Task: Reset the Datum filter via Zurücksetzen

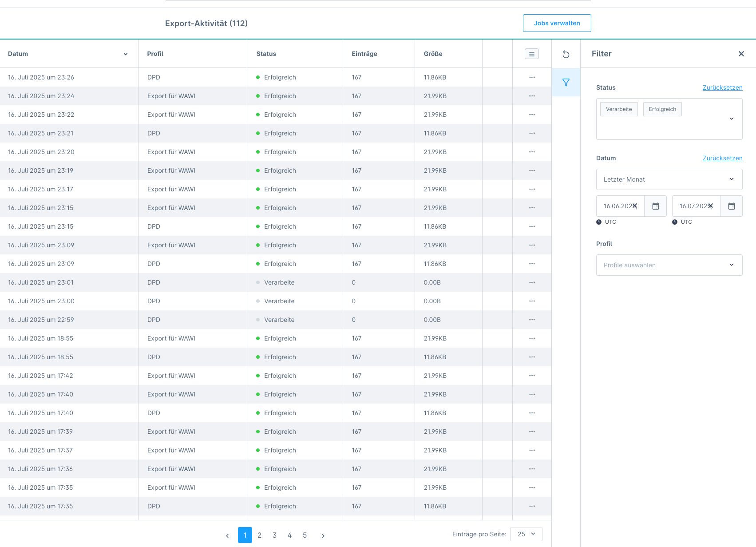Action: pos(722,158)
